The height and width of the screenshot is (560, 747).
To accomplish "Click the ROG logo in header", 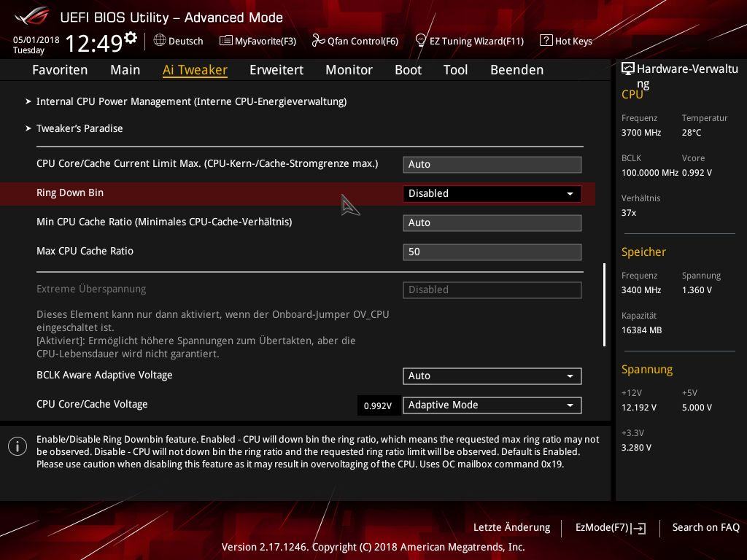I will [31, 17].
